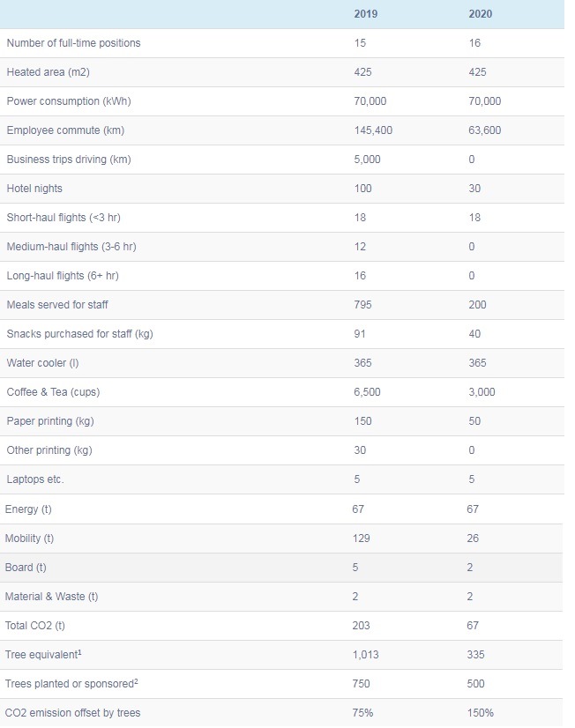Select the 'Number of full-time positions' row label
Screen dimensions: 575x728
point(73,43)
